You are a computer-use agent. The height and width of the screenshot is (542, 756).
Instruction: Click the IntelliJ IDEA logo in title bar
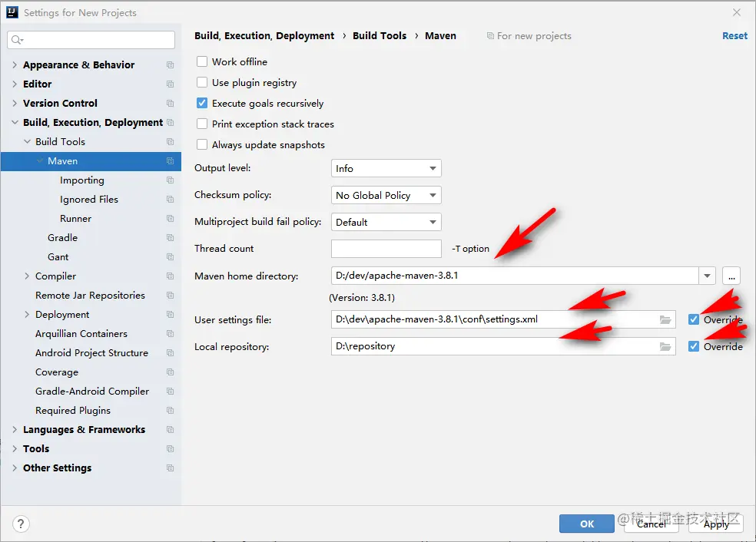click(x=12, y=12)
